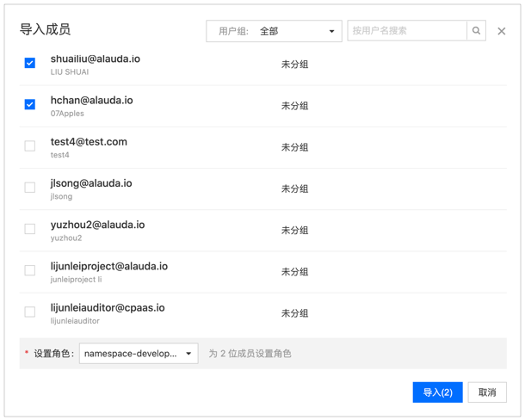Click the search magnifier icon
525x420 pixels.
click(476, 31)
